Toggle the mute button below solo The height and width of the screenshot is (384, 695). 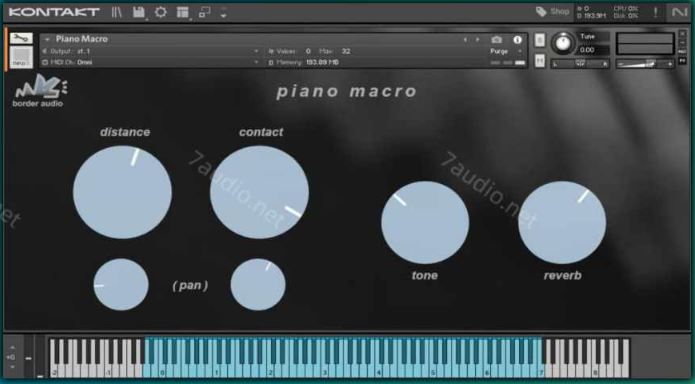pos(539,61)
